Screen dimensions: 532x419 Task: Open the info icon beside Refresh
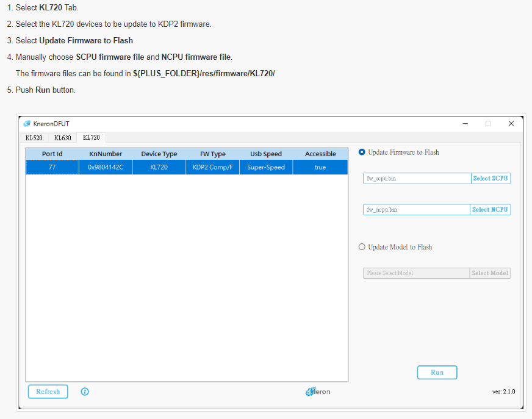click(85, 392)
